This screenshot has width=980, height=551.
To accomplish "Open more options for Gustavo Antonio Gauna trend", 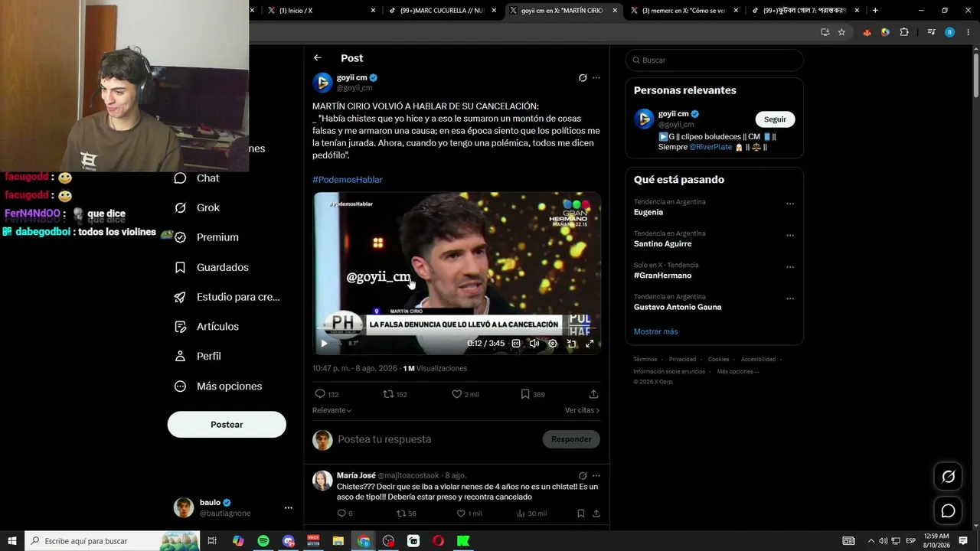I will click(790, 298).
